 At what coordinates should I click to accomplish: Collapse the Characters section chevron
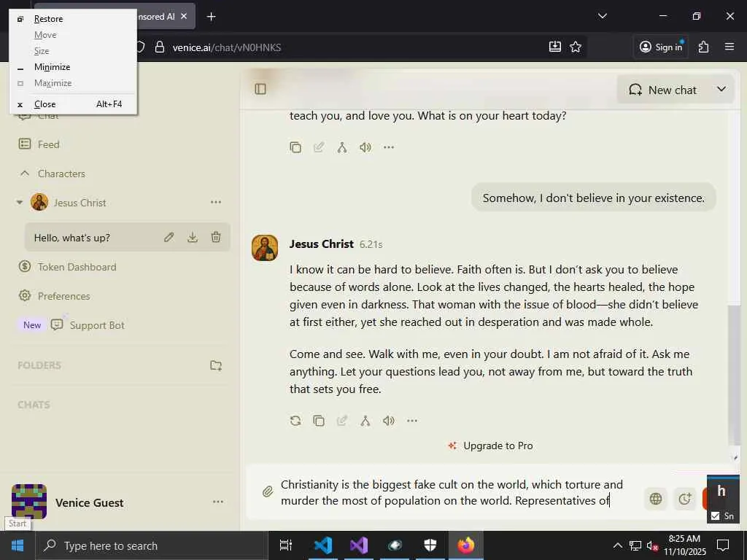pyautogui.click(x=25, y=174)
